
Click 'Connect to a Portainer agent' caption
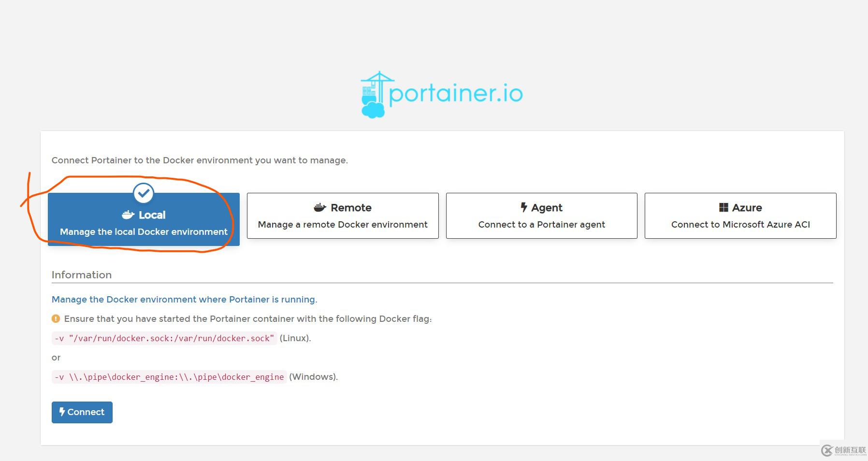(x=542, y=225)
